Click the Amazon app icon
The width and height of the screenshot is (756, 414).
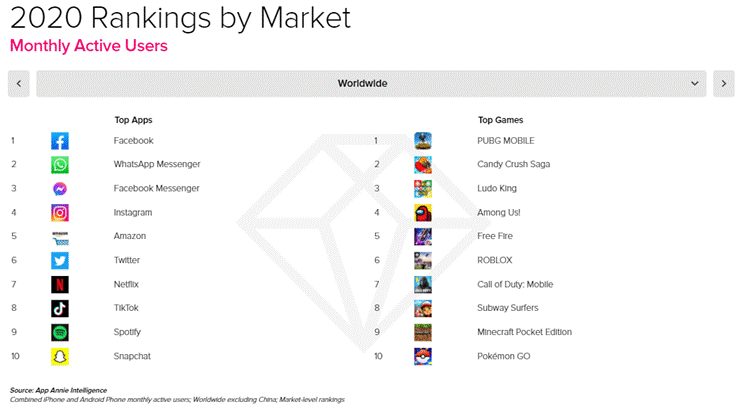pos(60,237)
